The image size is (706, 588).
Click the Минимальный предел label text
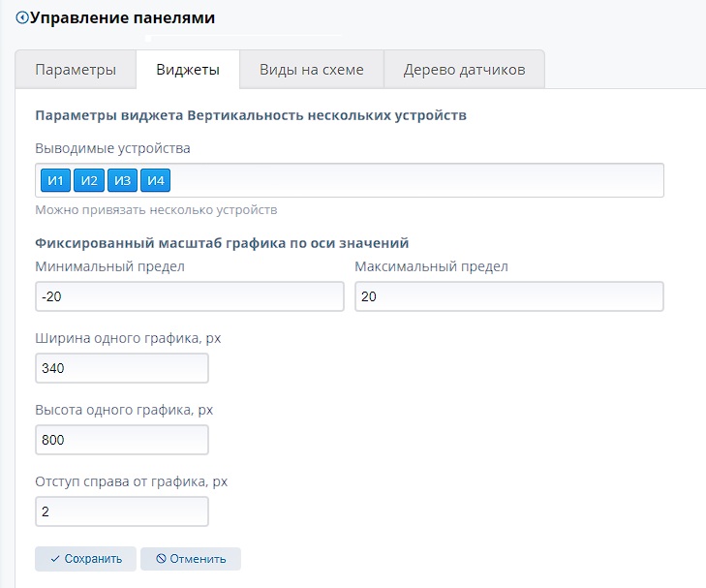point(109,266)
